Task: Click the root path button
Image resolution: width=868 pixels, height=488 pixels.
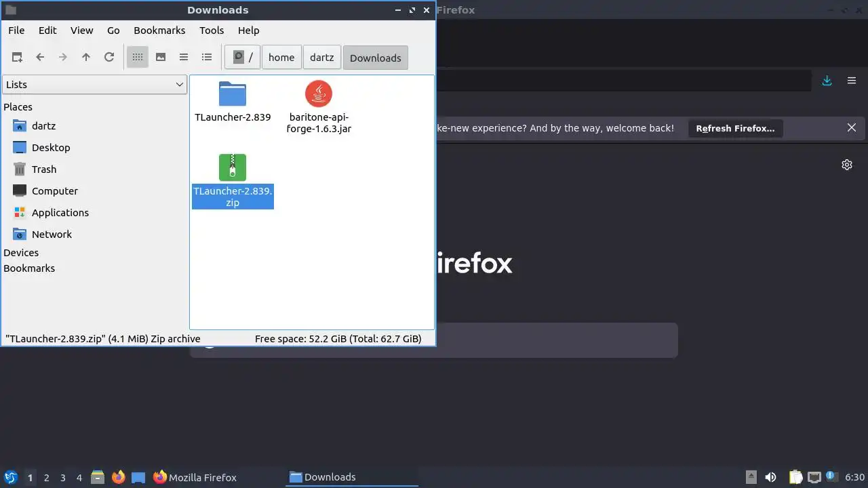Action: pyautogui.click(x=242, y=58)
